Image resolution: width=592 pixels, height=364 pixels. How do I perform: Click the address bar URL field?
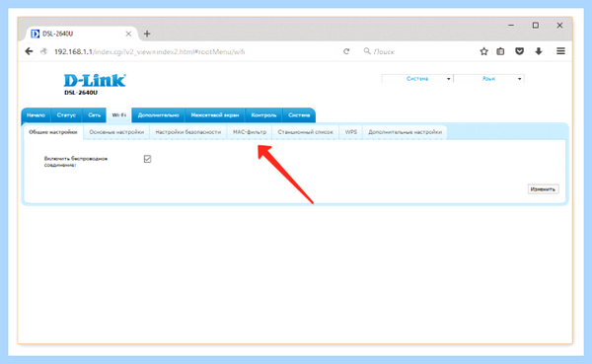(188, 51)
